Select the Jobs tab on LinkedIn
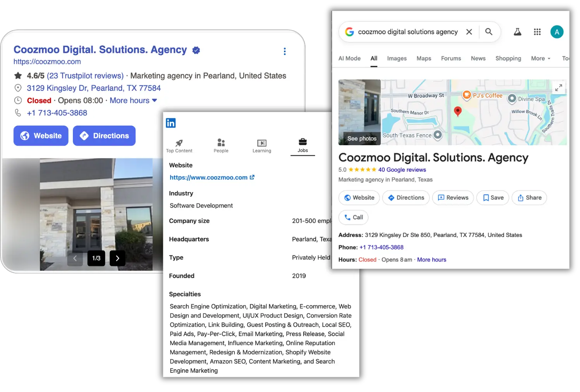Screen dimensions: 580x392 (x=303, y=146)
